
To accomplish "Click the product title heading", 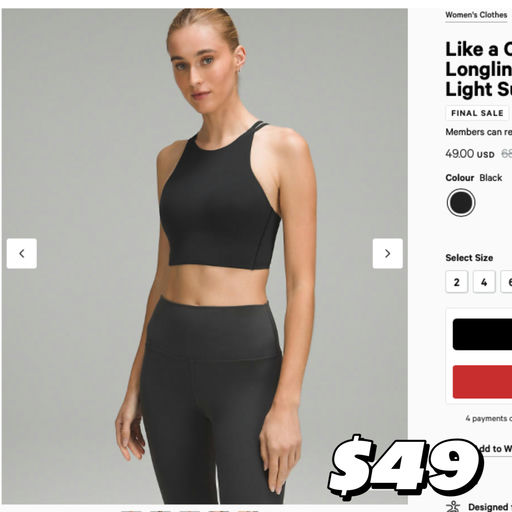I will pyautogui.click(x=479, y=69).
